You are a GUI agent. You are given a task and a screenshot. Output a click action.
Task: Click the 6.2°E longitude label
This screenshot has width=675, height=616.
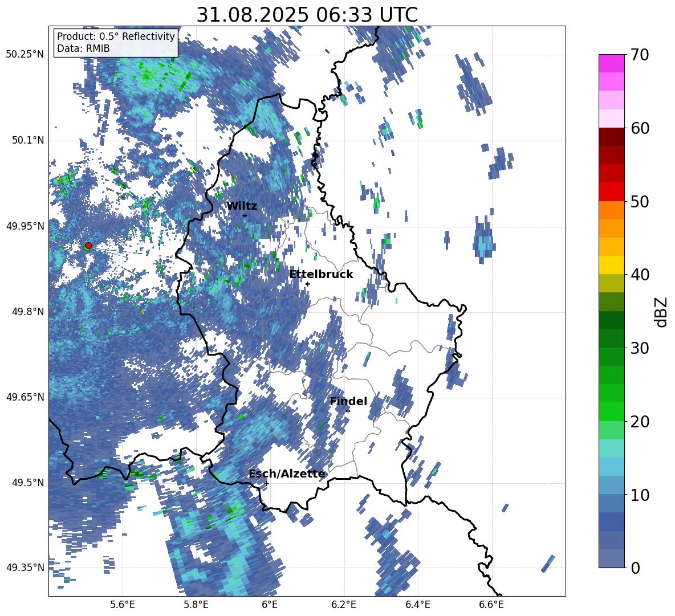point(344,605)
